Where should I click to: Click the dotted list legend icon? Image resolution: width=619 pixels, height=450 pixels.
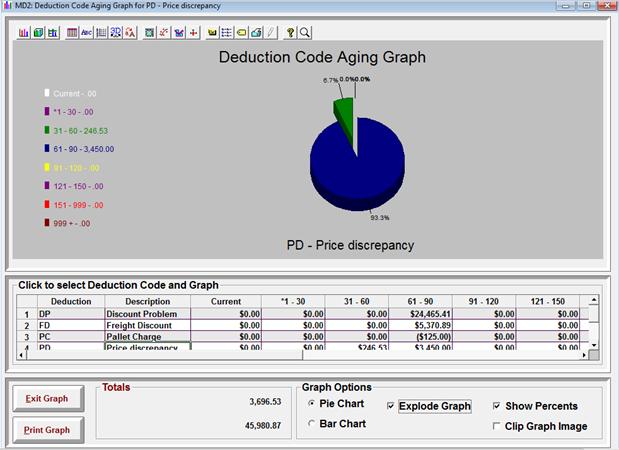(227, 32)
